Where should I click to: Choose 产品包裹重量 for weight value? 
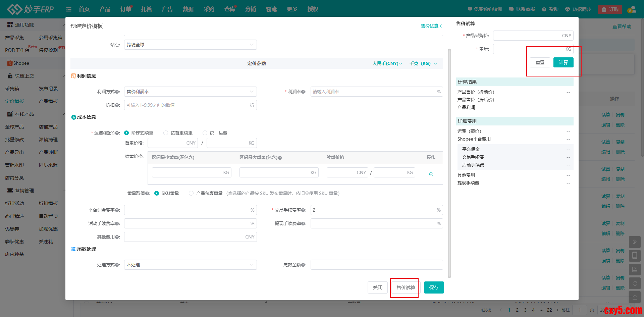191,194
